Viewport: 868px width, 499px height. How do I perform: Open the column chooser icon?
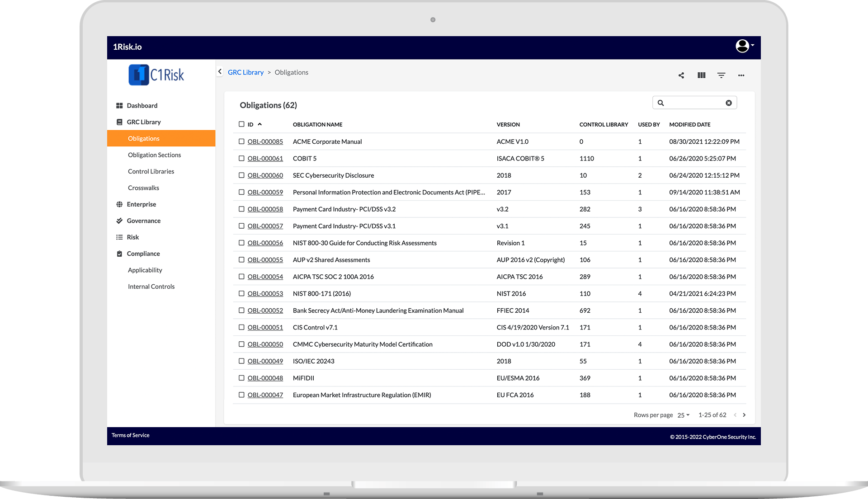(701, 75)
